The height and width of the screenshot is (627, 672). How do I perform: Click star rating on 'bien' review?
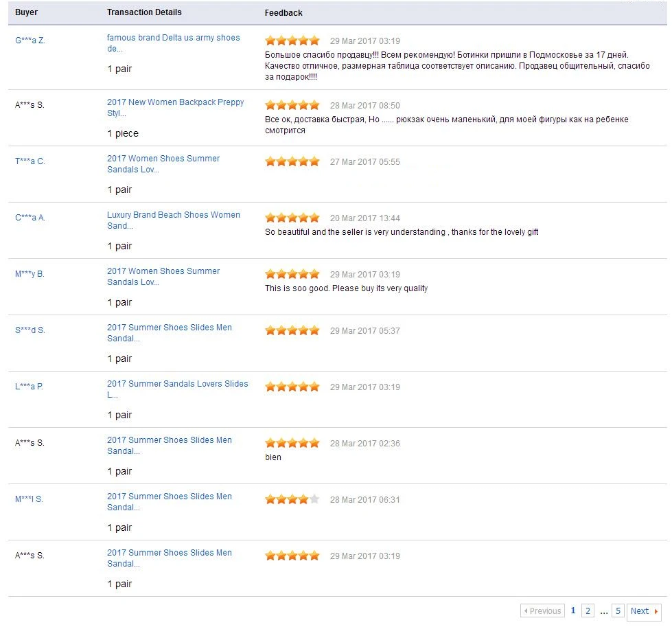(x=292, y=443)
